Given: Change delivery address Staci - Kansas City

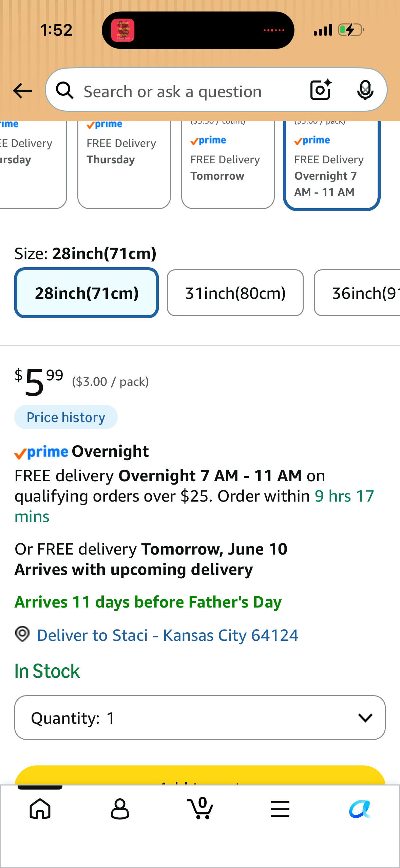Looking at the screenshot, I should click(168, 635).
